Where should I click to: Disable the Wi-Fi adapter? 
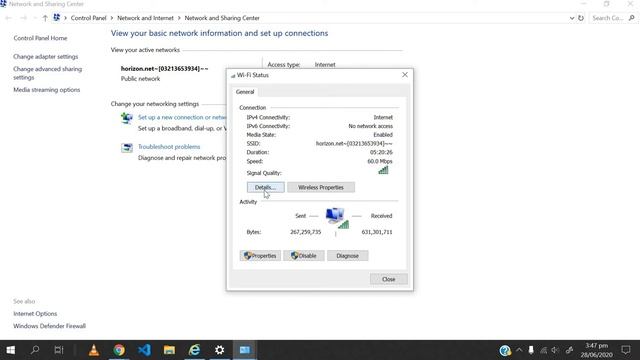tap(304, 256)
